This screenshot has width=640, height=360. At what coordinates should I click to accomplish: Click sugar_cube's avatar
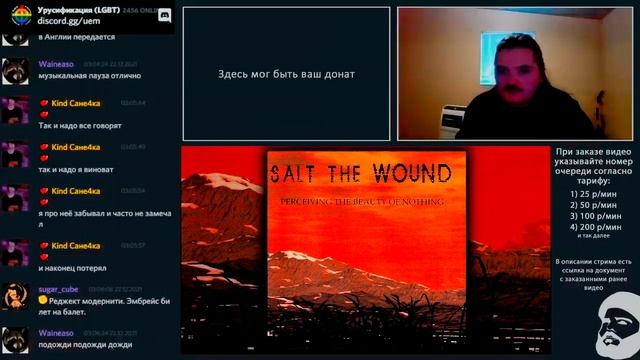click(x=15, y=296)
